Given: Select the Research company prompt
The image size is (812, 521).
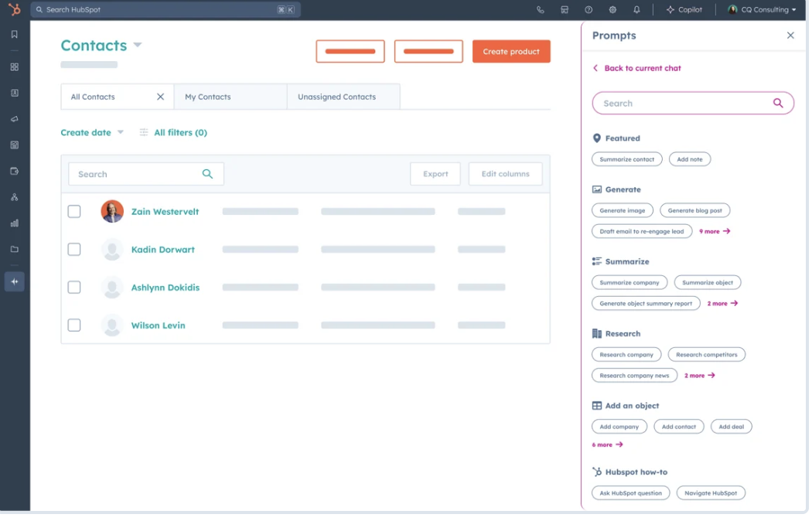Looking at the screenshot, I should tap(626, 356).
